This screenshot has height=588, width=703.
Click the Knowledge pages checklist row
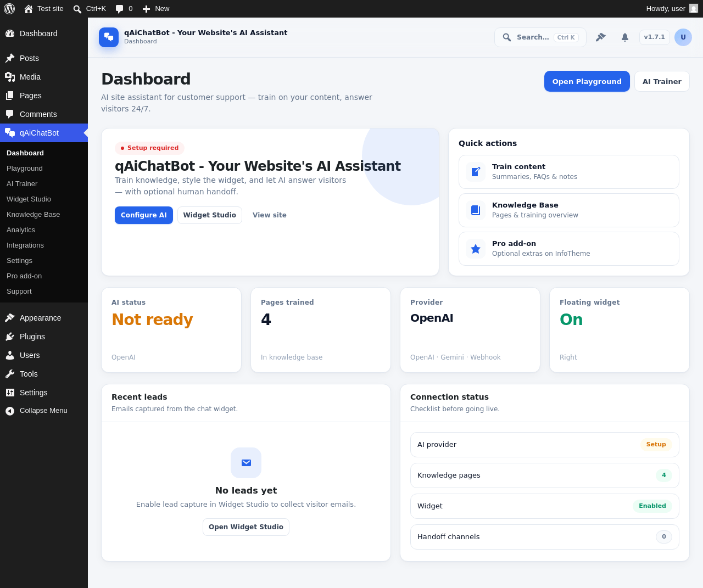[545, 475]
